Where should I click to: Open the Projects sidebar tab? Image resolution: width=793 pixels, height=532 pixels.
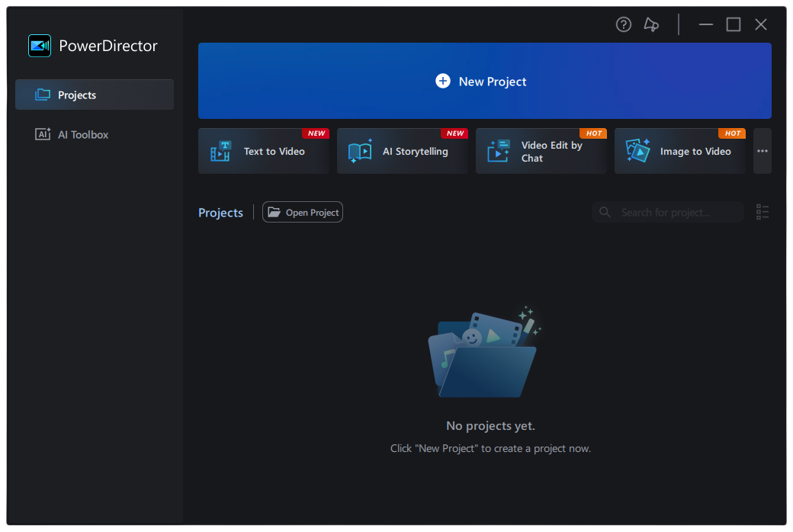[x=95, y=95]
